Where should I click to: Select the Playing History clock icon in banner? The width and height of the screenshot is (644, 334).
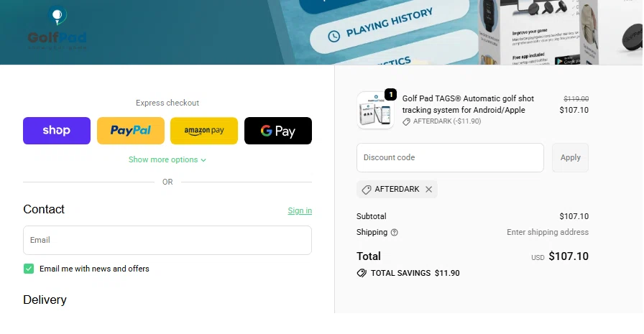click(x=334, y=37)
